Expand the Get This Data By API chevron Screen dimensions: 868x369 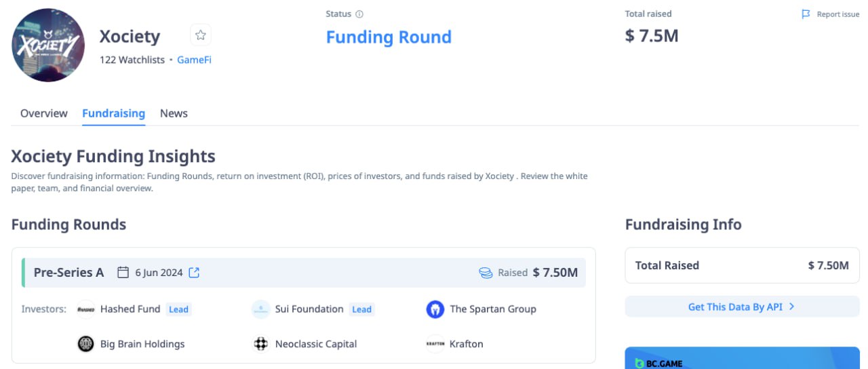click(x=791, y=307)
